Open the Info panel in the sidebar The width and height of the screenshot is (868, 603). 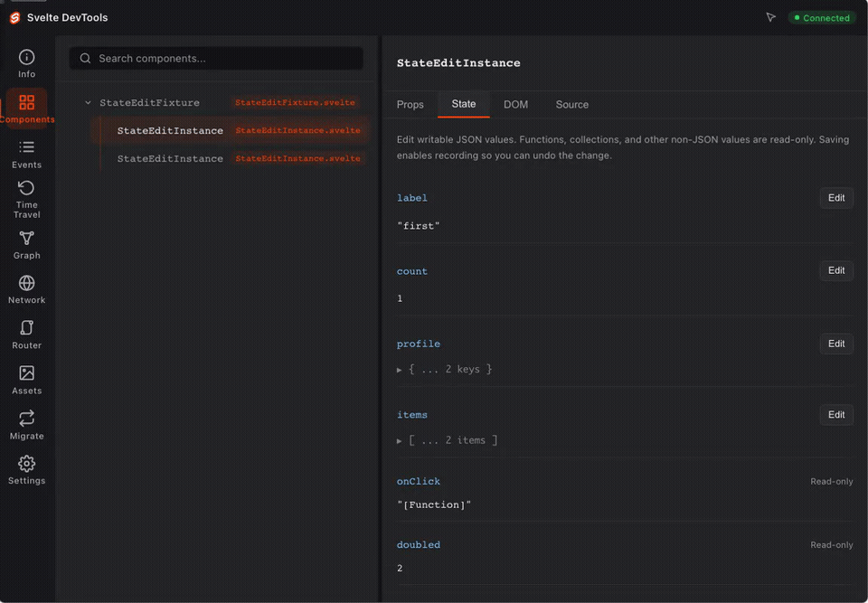pyautogui.click(x=26, y=64)
